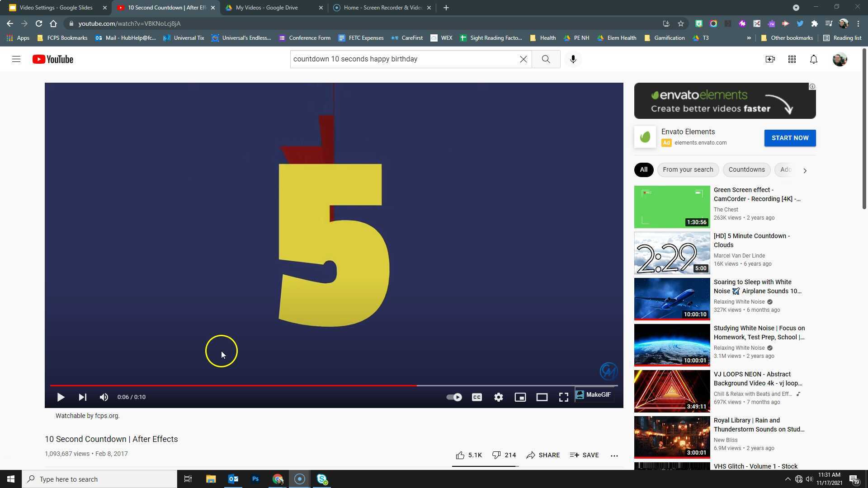Click the Play button on the video player
This screenshot has height=488, width=868.
(x=61, y=397)
